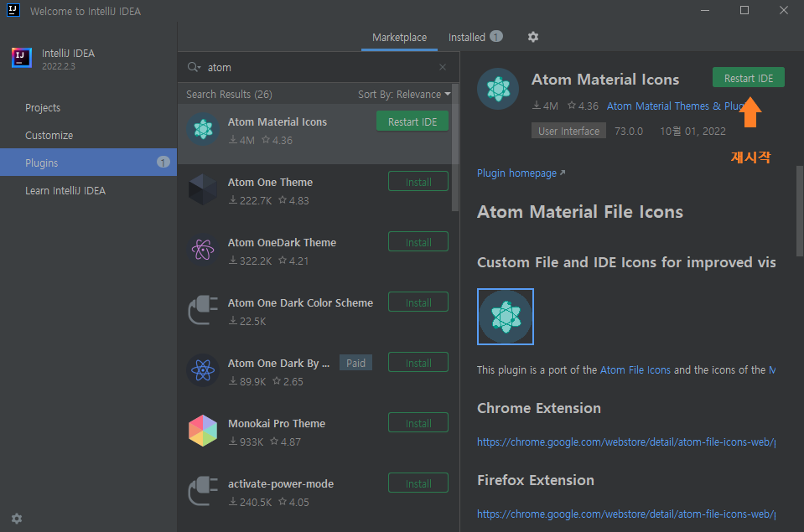
Task: Install activate-power-mode plugin
Action: [418, 483]
